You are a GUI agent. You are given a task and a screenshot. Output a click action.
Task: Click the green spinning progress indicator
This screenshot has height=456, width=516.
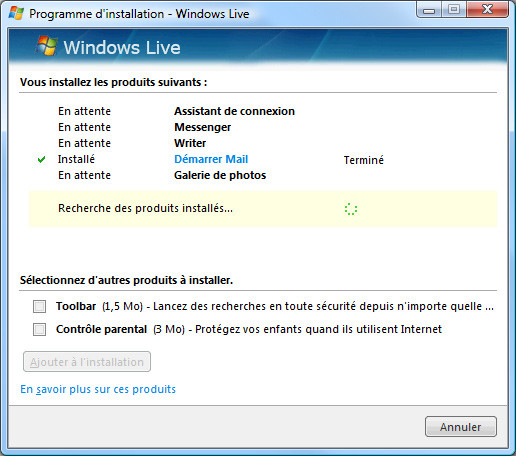pyautogui.click(x=351, y=209)
